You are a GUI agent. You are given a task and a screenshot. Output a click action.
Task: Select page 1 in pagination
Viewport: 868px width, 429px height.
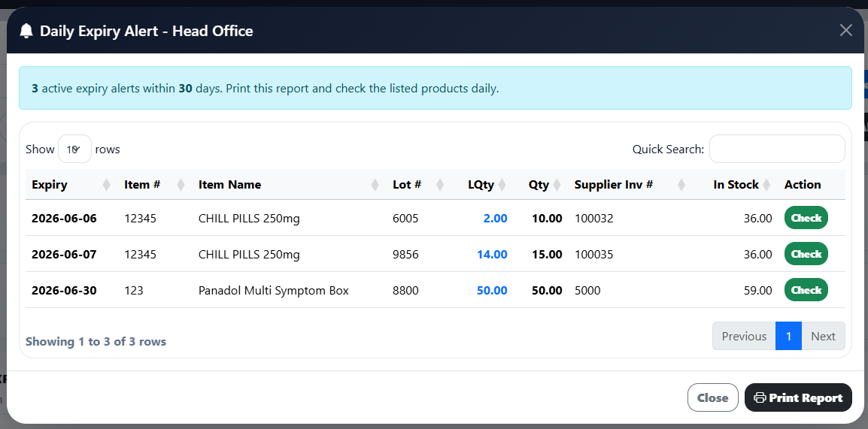click(x=788, y=336)
